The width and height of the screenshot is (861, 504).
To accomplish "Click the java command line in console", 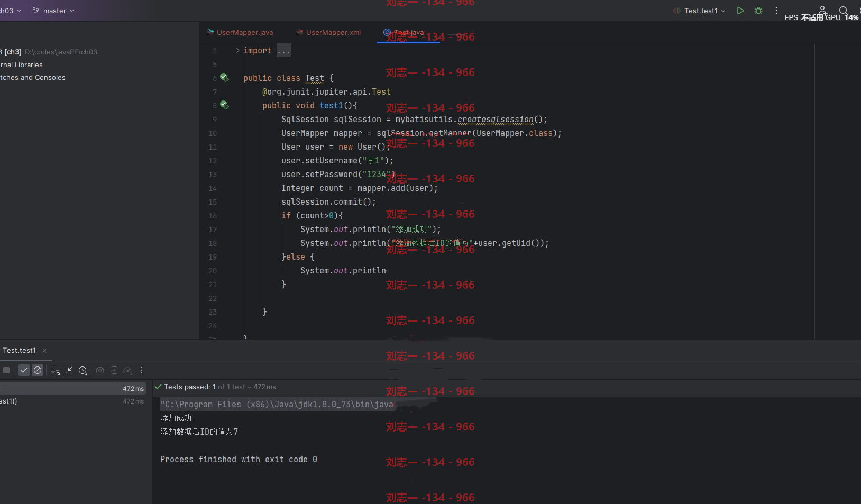I will coord(277,404).
